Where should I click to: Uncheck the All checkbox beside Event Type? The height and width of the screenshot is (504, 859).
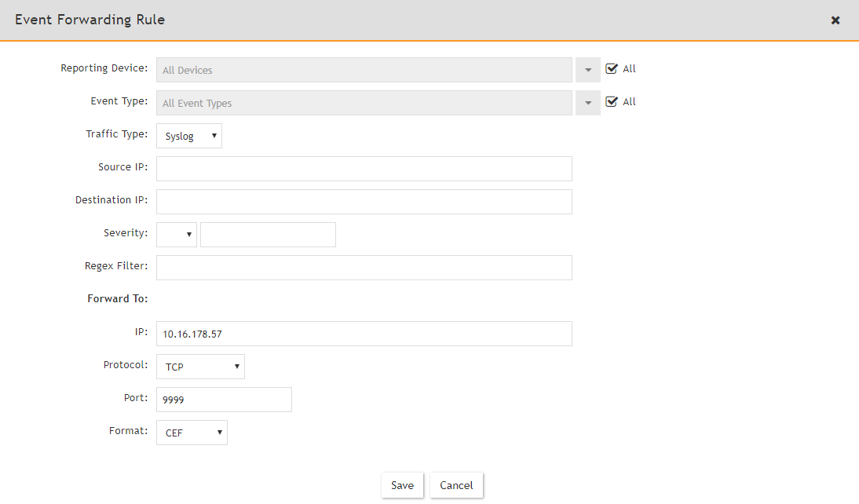pyautogui.click(x=611, y=101)
